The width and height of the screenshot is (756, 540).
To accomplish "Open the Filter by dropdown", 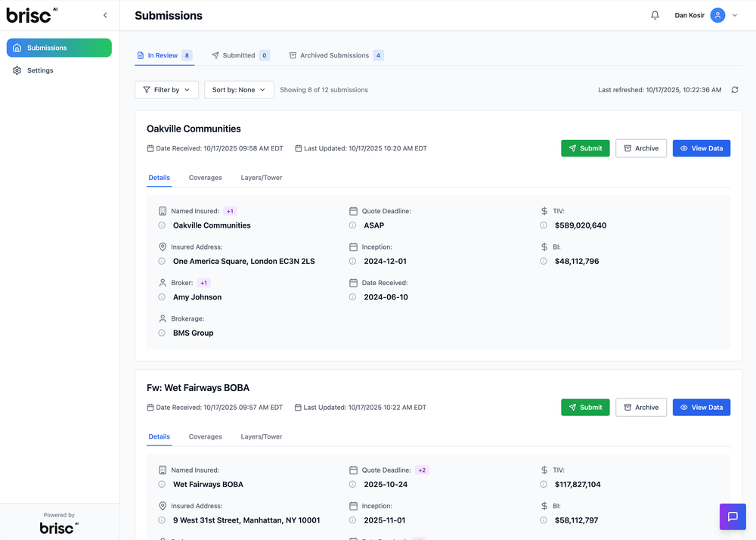I will tap(166, 89).
